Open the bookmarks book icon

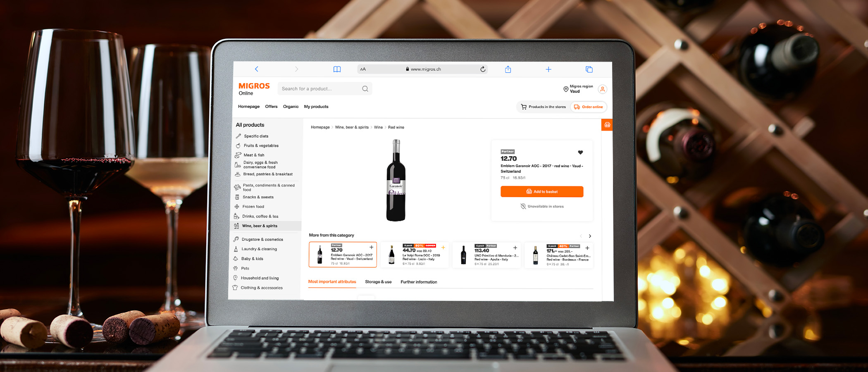[337, 69]
